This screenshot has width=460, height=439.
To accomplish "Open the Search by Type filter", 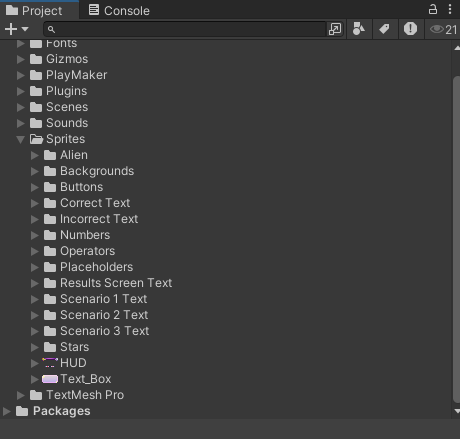I will tap(359, 29).
